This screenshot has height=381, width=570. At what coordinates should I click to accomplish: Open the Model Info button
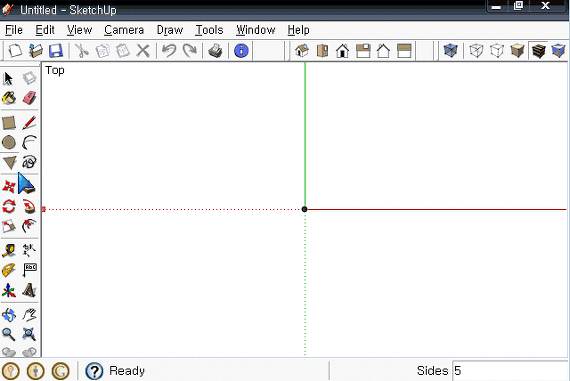click(241, 51)
